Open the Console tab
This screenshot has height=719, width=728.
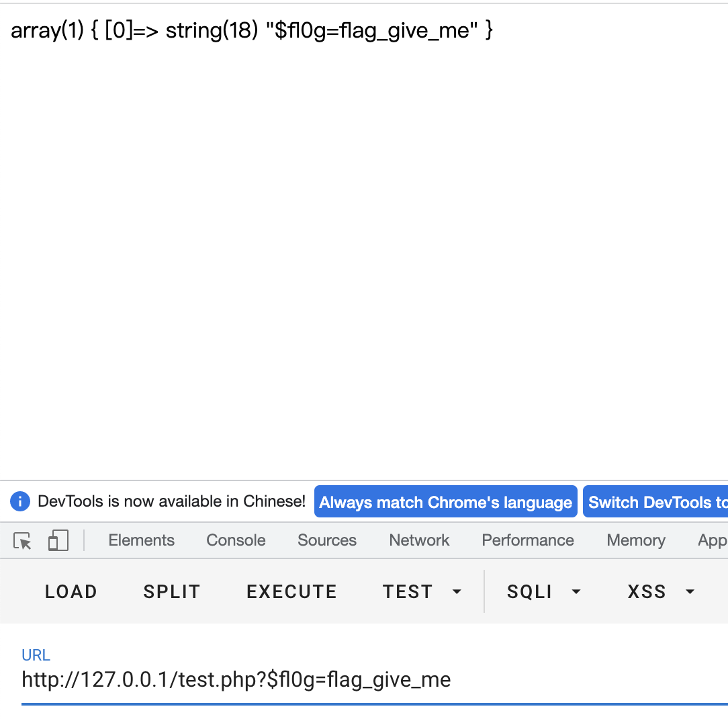235,540
